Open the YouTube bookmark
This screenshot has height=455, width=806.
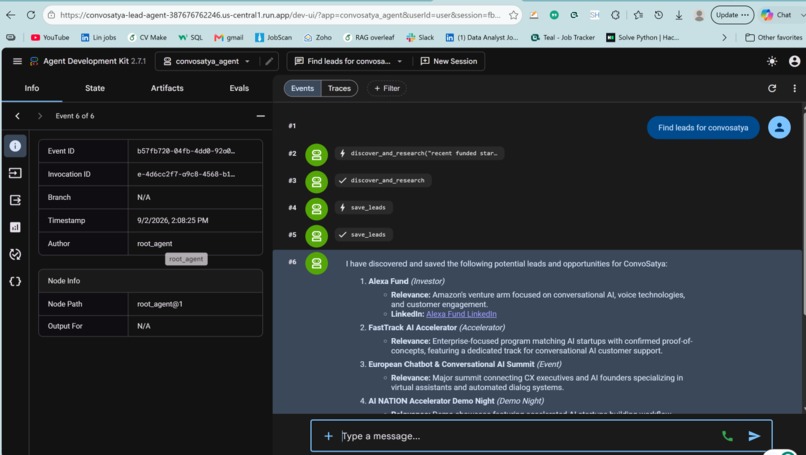pos(50,38)
